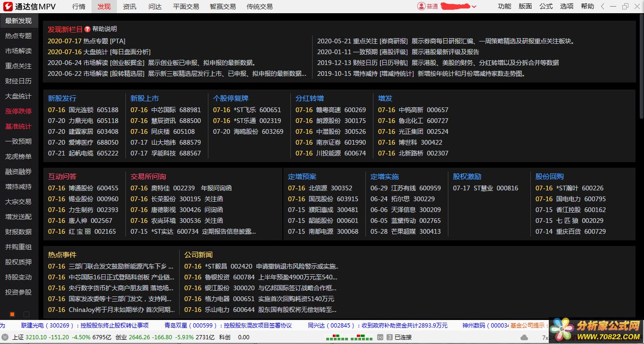Open 财经日历 in sidebar

pos(18,81)
